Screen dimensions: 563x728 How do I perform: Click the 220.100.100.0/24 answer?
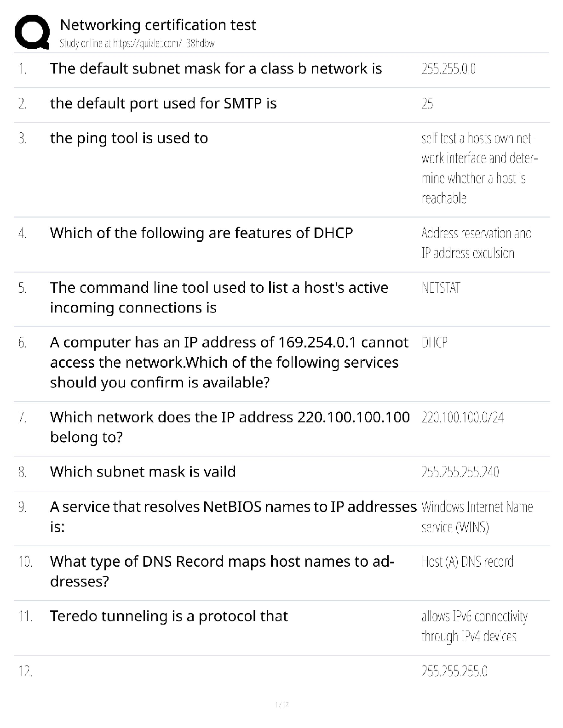pos(463,417)
